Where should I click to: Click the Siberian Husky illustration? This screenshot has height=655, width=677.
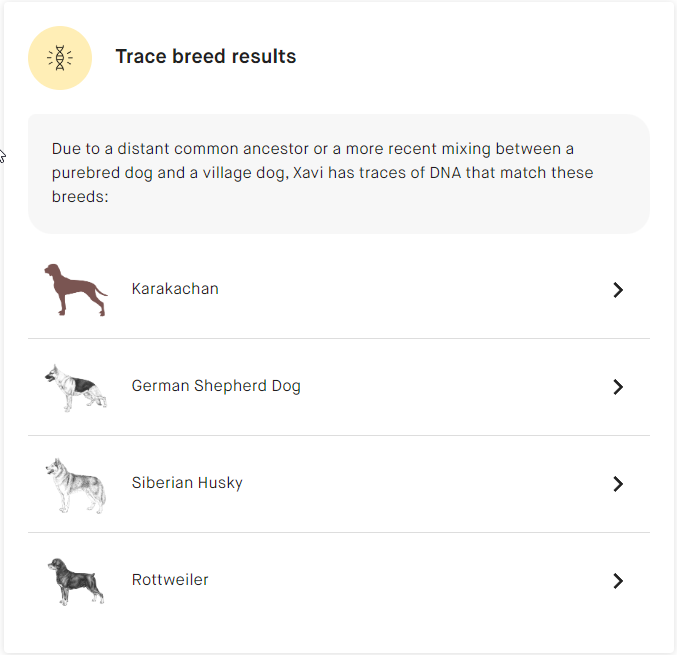[75, 484]
